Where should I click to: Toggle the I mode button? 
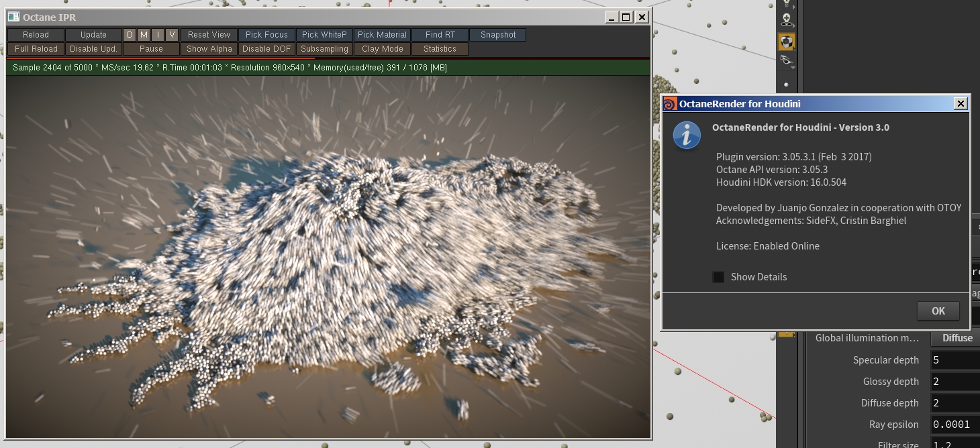pyautogui.click(x=158, y=35)
